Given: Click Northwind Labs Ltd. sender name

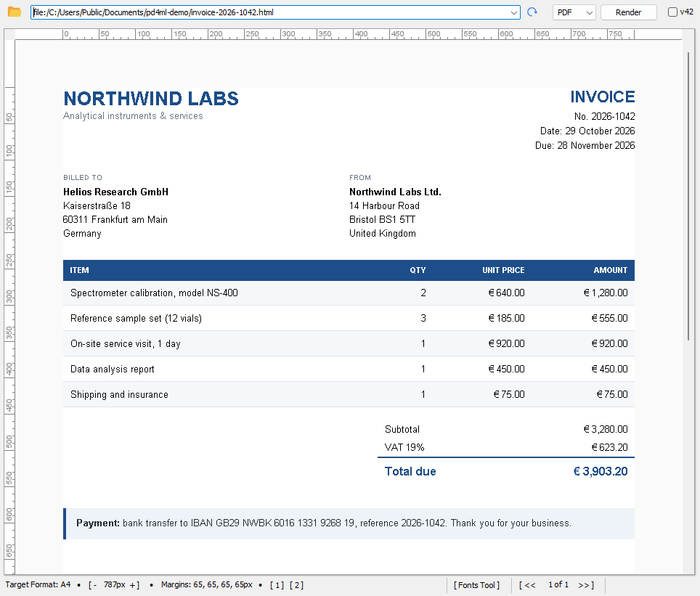Looking at the screenshot, I should point(395,192).
